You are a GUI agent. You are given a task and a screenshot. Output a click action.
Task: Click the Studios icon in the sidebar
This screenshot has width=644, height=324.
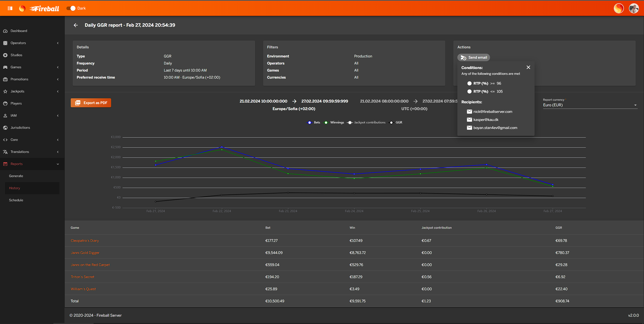(x=5, y=55)
